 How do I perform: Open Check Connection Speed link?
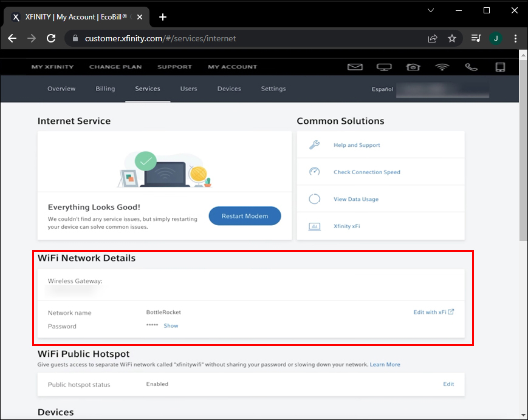click(x=366, y=172)
